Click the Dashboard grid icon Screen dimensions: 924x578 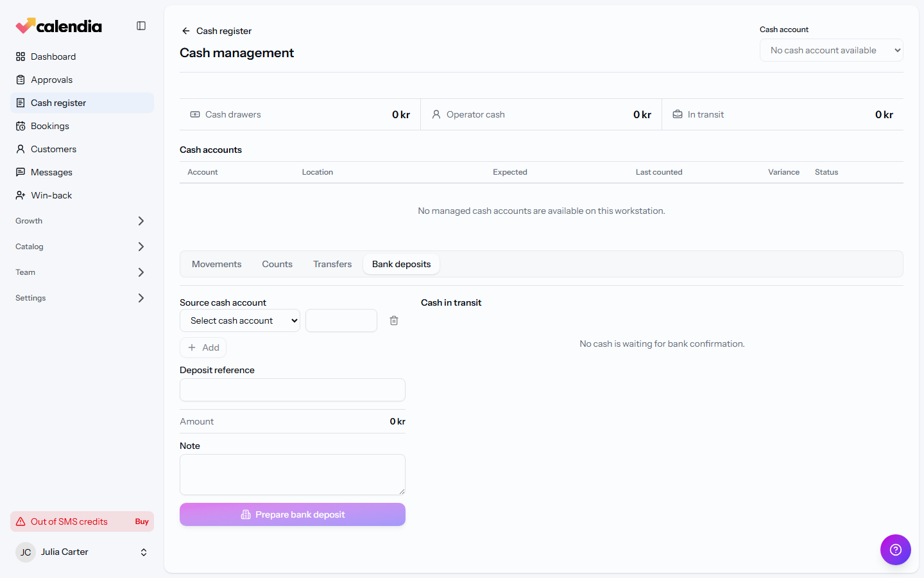(21, 57)
